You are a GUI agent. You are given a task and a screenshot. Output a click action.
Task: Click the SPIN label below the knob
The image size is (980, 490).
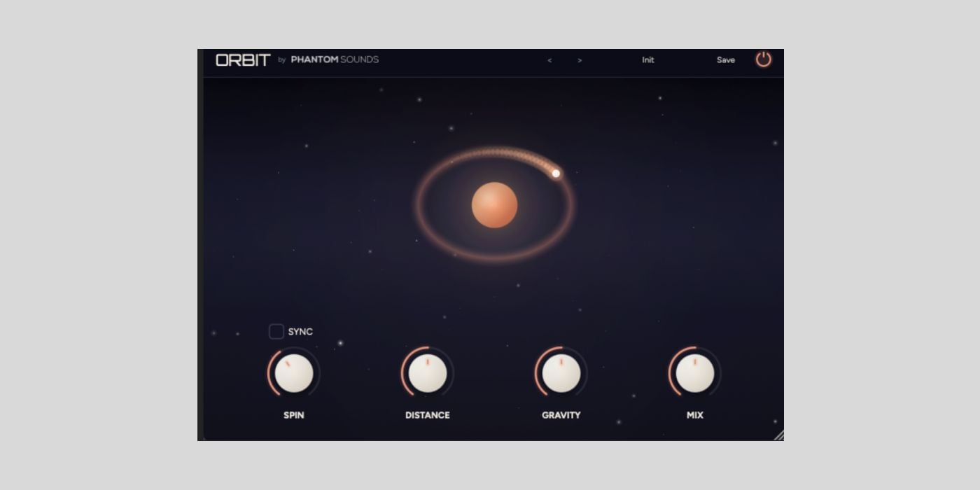[294, 415]
